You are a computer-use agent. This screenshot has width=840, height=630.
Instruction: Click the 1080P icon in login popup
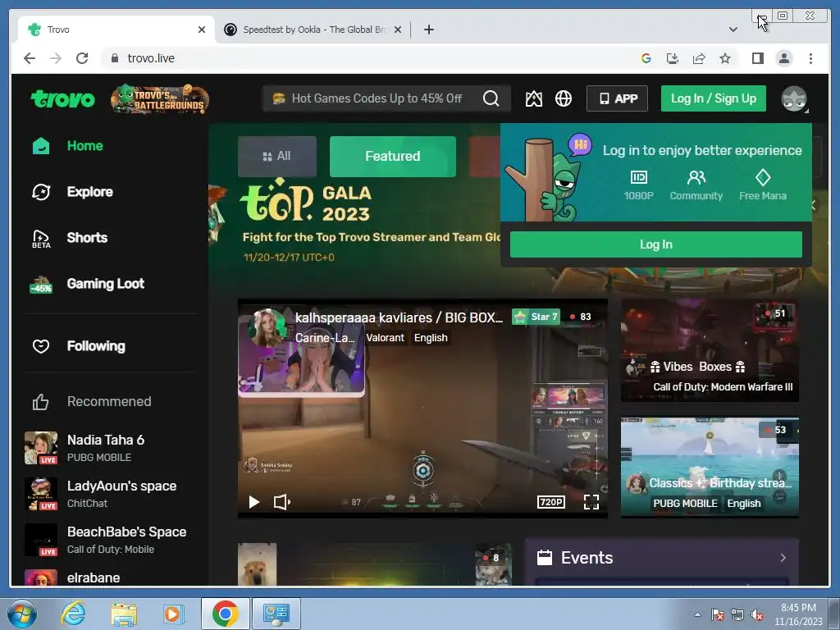coord(638,177)
